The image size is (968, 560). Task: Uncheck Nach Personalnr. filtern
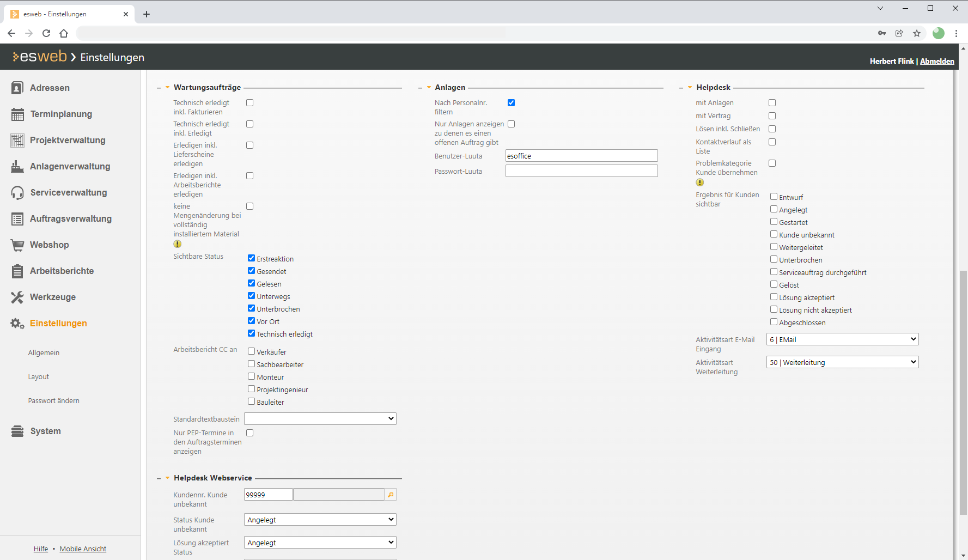tap(511, 102)
